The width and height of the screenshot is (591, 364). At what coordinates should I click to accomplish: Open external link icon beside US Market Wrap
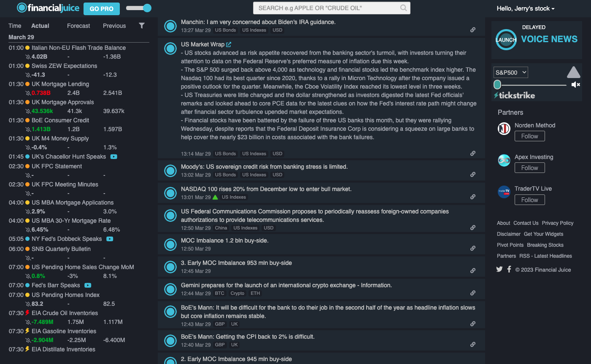(229, 44)
